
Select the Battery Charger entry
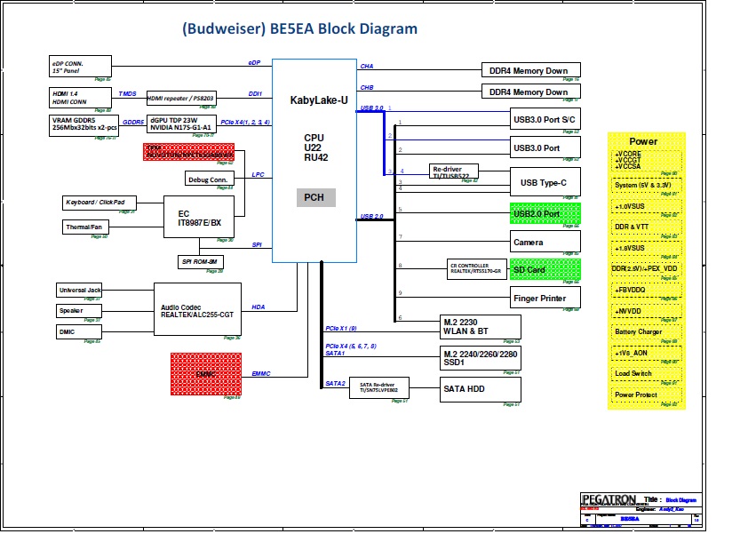647,332
